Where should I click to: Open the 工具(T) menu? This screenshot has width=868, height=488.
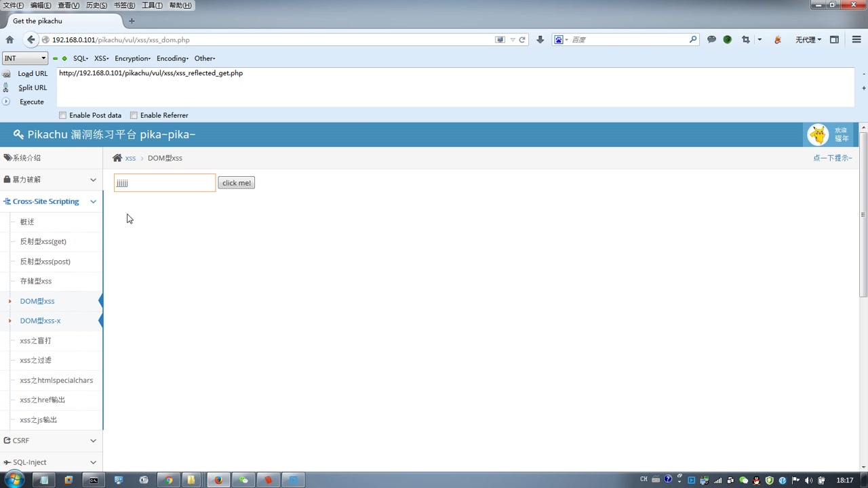click(x=152, y=5)
